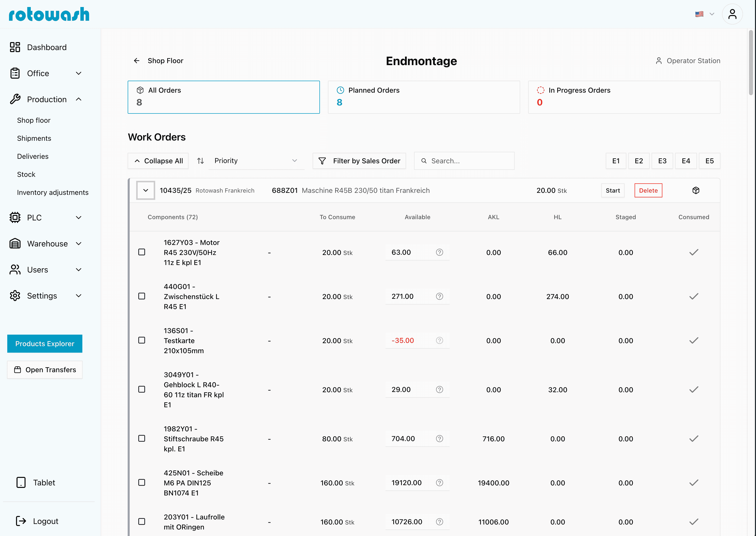This screenshot has width=756, height=536.
Task: Click the Collapse All button
Action: coord(158,161)
